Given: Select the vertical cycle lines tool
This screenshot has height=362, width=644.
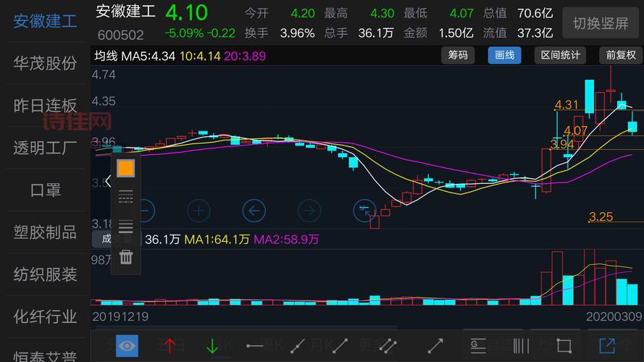Looking at the screenshot, I should (521, 346).
